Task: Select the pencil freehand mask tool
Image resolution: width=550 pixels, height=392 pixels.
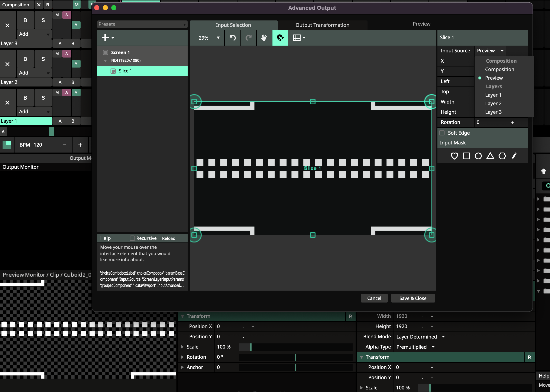Action: 514,156
